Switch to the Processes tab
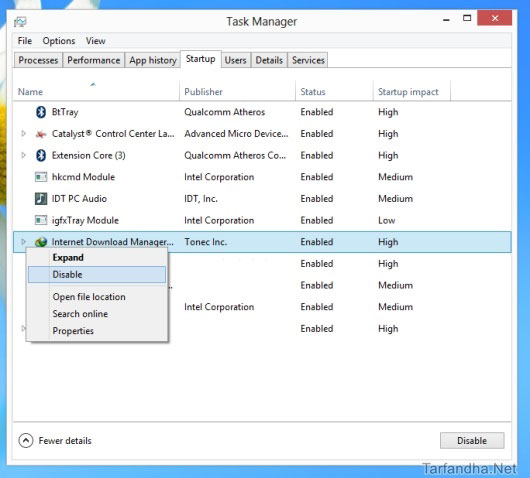 click(x=38, y=60)
